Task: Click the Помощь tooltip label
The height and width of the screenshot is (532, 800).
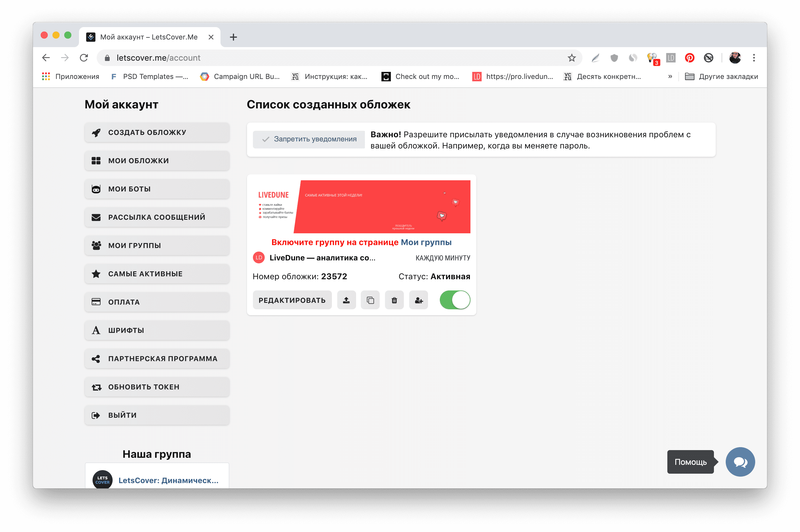Action: click(690, 462)
